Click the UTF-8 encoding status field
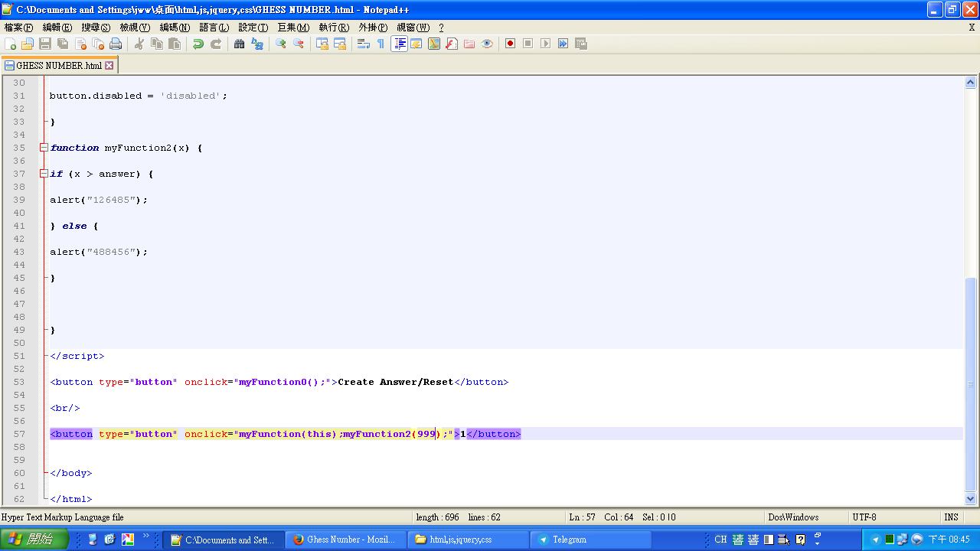 pos(894,517)
